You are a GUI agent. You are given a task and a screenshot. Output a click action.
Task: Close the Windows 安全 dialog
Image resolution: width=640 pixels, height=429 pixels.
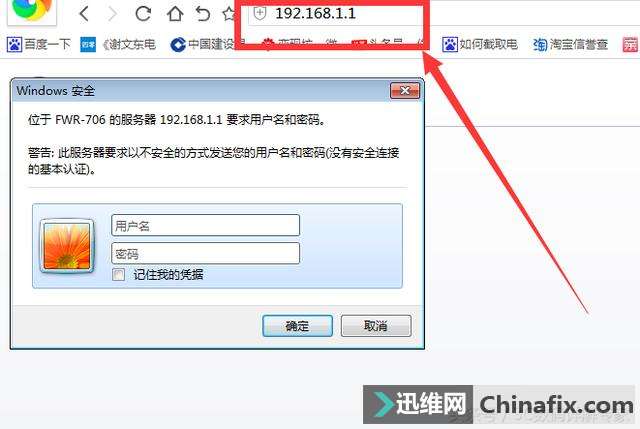(x=404, y=91)
